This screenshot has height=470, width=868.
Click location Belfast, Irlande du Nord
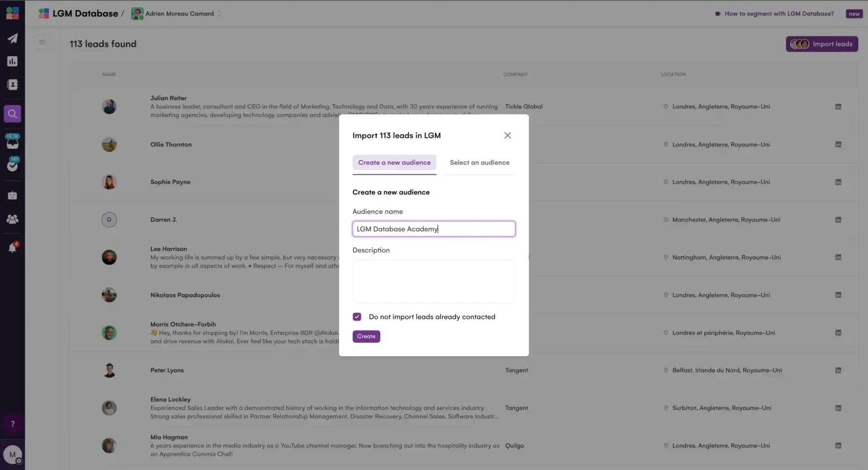click(727, 370)
